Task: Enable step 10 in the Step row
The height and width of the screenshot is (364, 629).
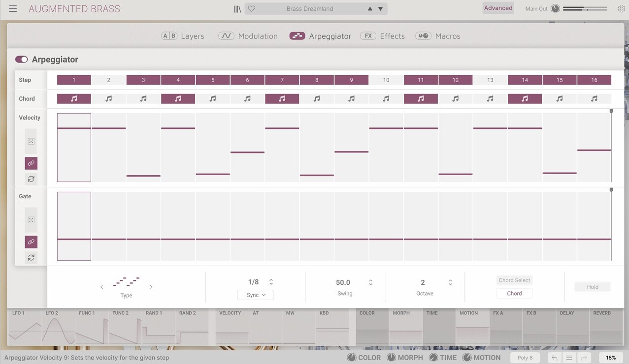Action: pos(386,79)
